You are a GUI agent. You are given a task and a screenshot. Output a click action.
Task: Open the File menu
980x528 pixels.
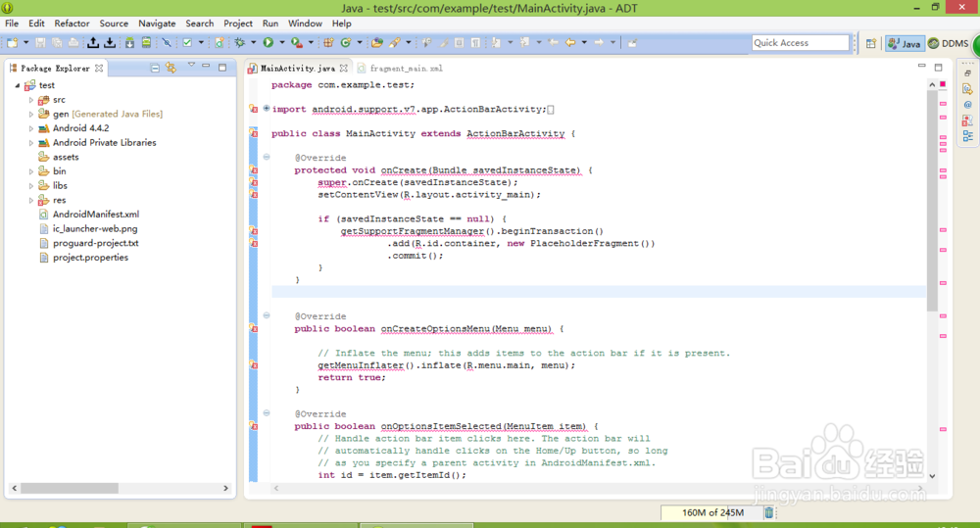coord(12,24)
